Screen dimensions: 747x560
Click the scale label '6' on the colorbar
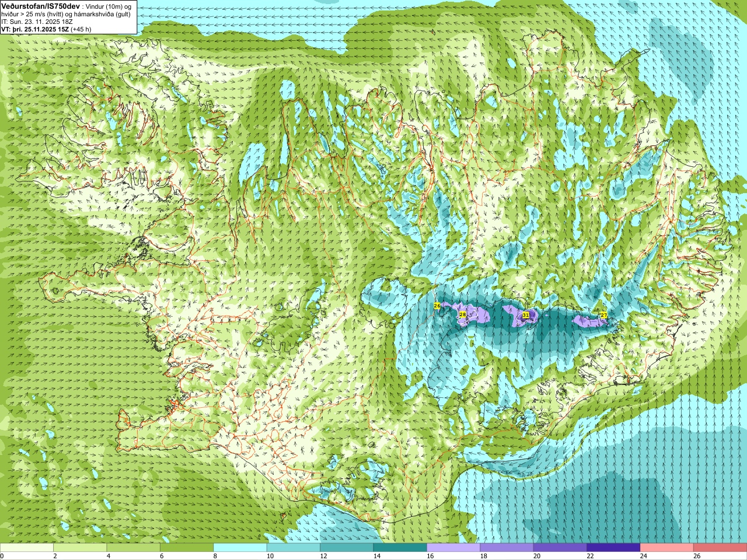(x=160, y=556)
